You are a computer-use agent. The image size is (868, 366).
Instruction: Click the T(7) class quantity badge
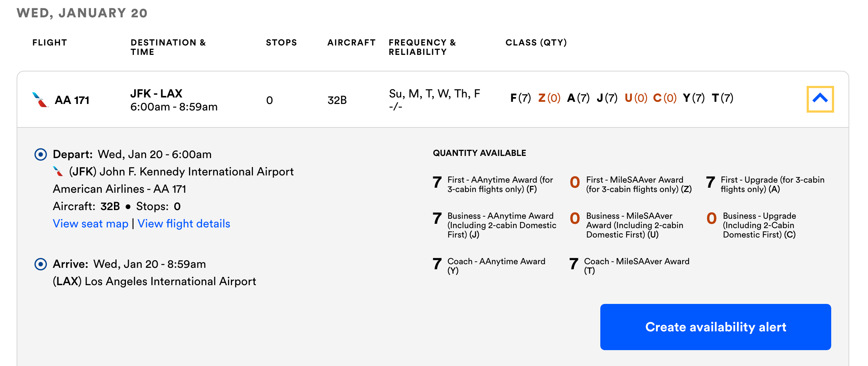(x=723, y=98)
